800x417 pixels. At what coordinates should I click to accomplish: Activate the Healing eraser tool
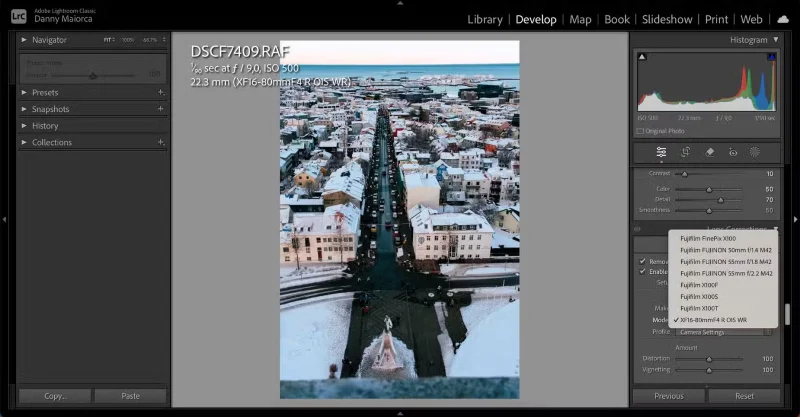tap(709, 152)
